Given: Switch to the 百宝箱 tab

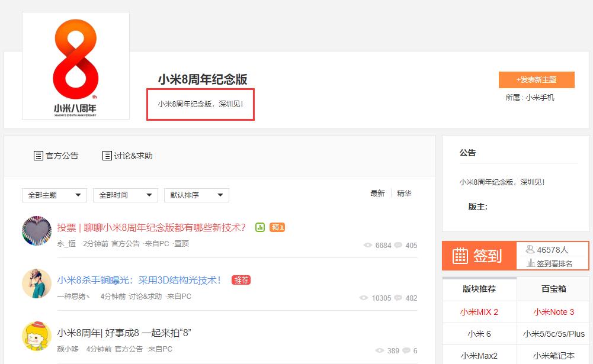Looking at the screenshot, I should point(554,289).
